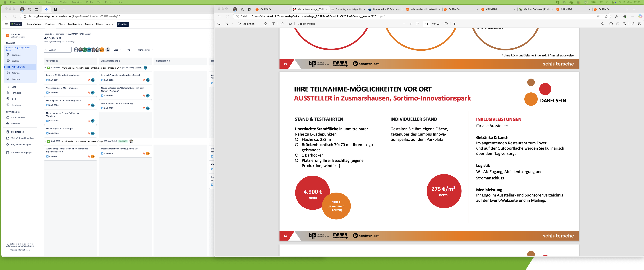The height and width of the screenshot is (270, 644).
Task: Click the Save As icon in PDF toolbar
Action: (x=625, y=24)
